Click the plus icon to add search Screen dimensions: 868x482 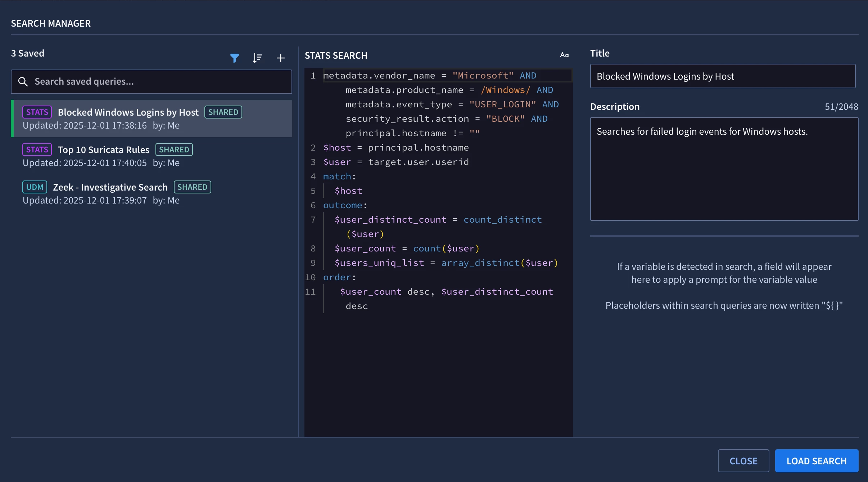pyautogui.click(x=280, y=58)
